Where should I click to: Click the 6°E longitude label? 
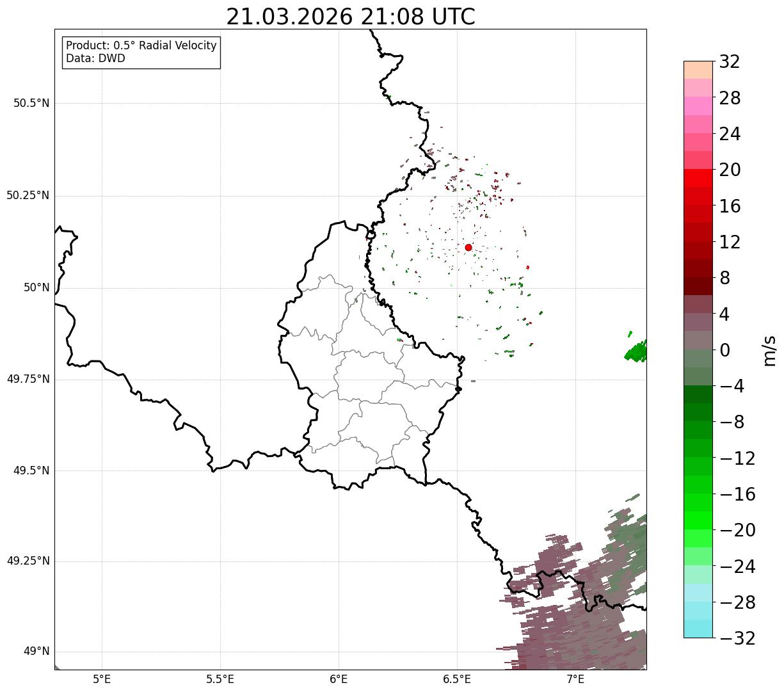(339, 679)
